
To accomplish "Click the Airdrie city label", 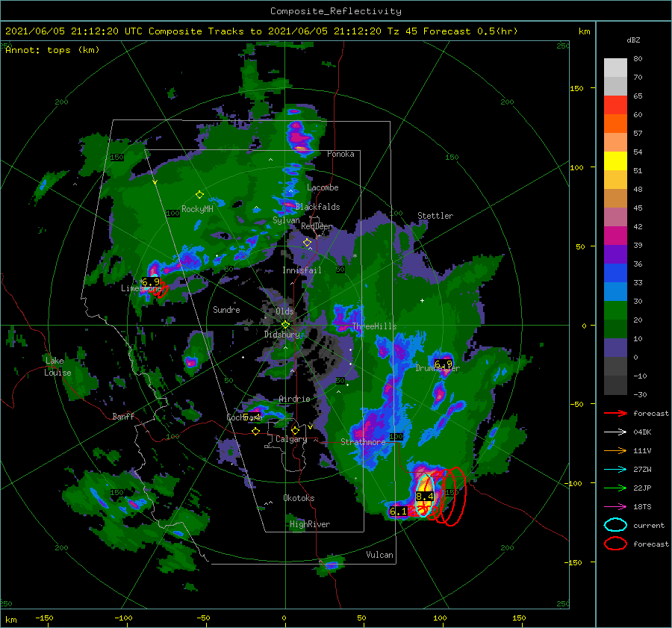I will [x=294, y=399].
